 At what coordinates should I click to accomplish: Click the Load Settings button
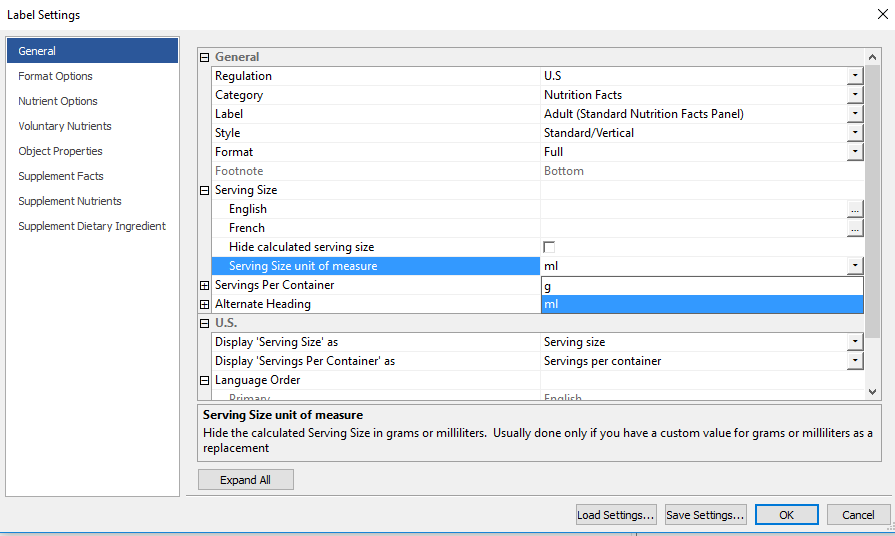(616, 515)
